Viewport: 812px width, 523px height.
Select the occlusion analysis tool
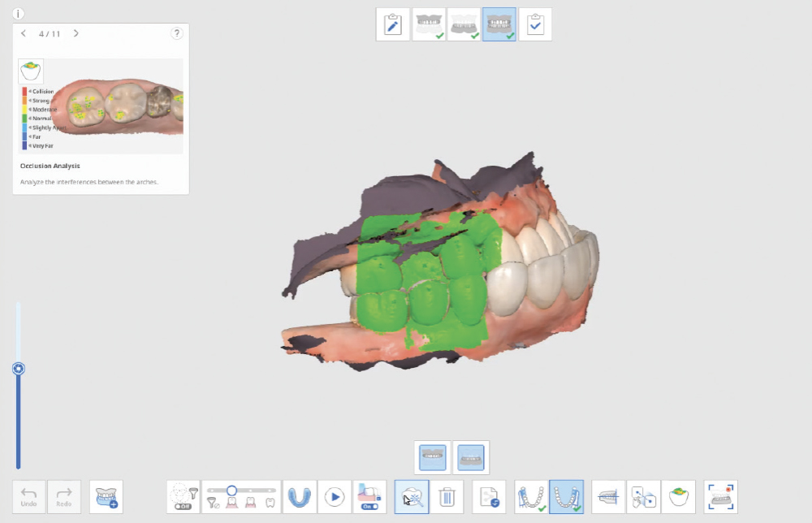(679, 496)
